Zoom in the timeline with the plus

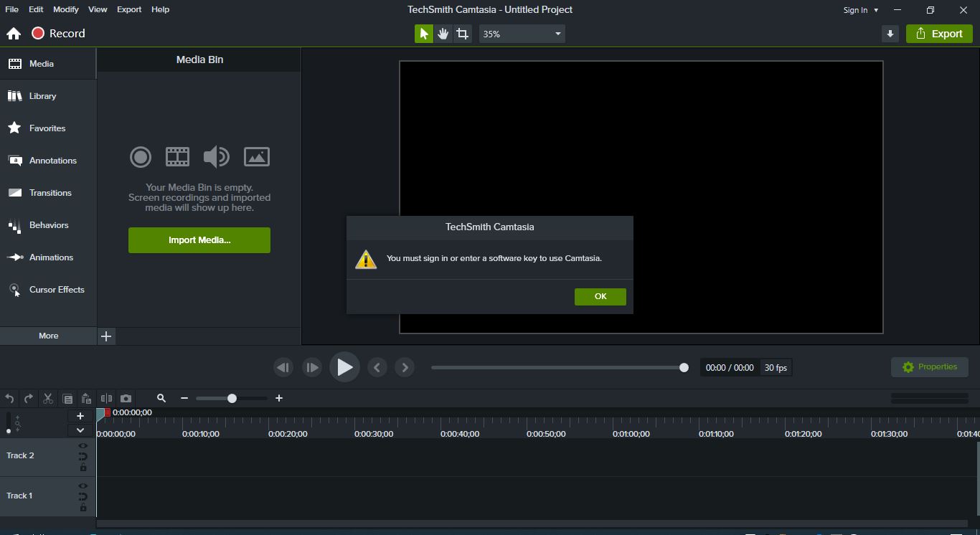click(279, 398)
